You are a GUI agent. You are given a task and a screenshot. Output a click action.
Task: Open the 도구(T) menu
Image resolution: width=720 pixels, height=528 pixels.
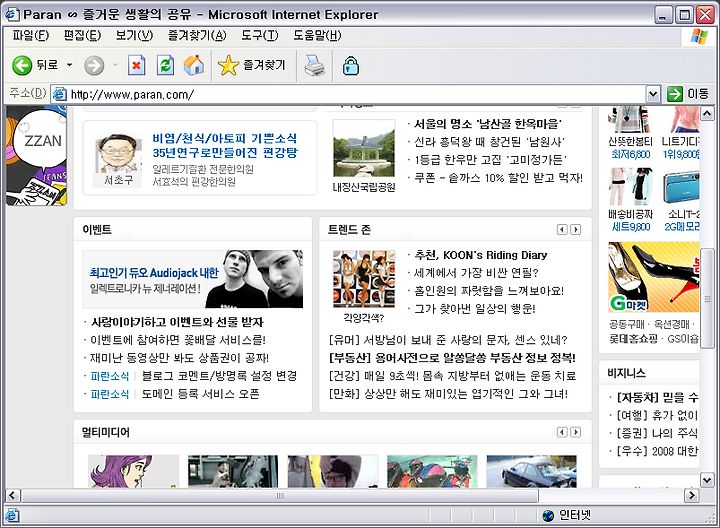click(x=260, y=35)
